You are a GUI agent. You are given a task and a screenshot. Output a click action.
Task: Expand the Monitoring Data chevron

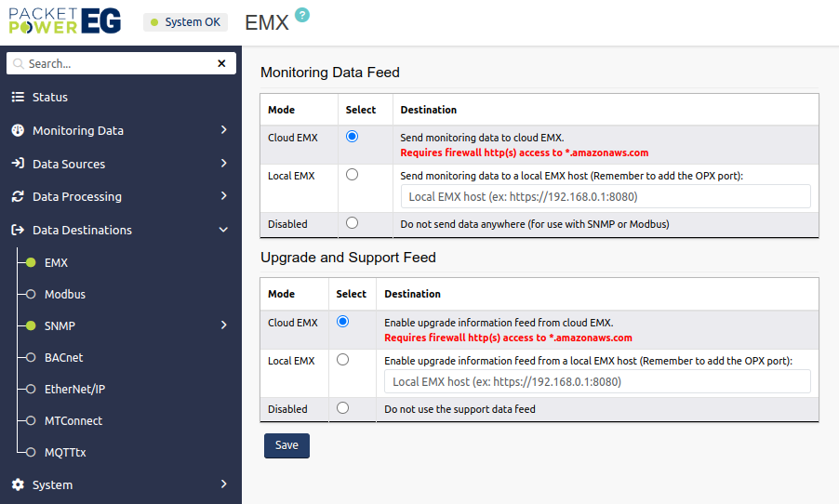tap(223, 130)
